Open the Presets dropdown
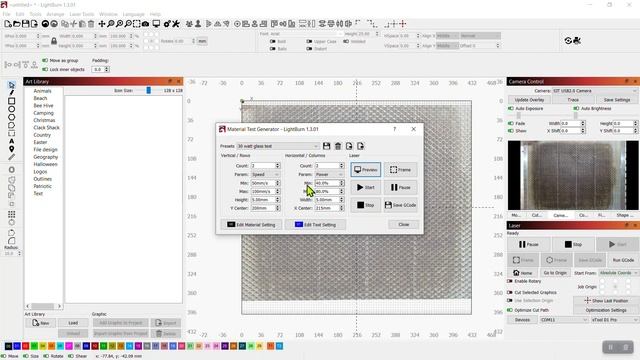The image size is (640, 360). [x=278, y=146]
